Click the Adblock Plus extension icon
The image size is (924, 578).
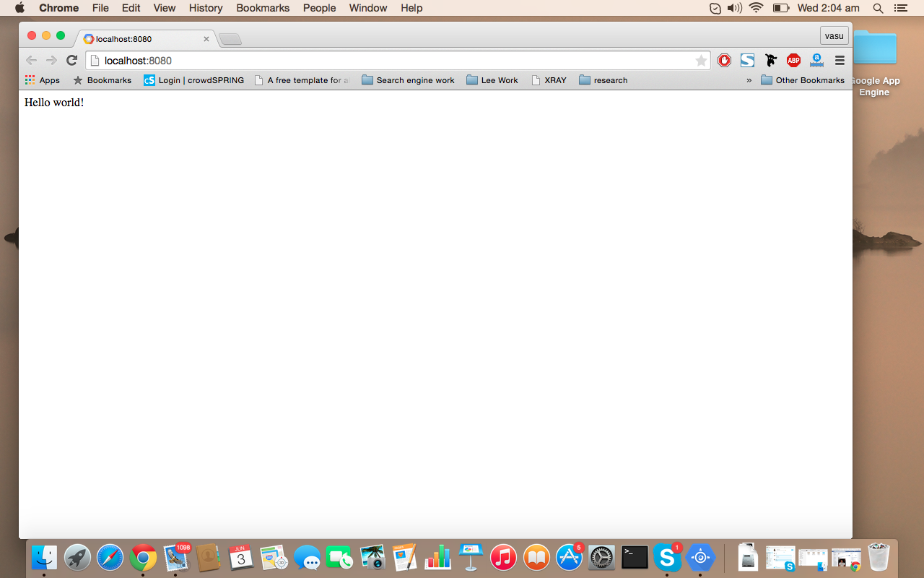tap(793, 61)
